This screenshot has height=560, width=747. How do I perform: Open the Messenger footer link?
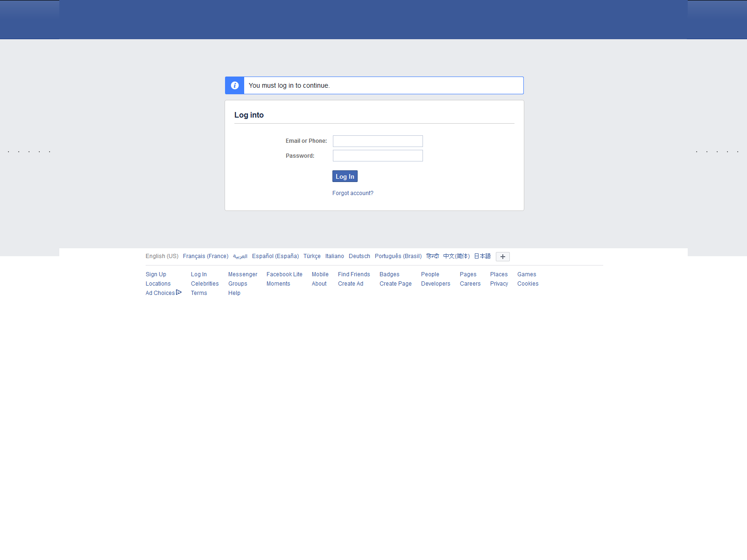pos(243,274)
